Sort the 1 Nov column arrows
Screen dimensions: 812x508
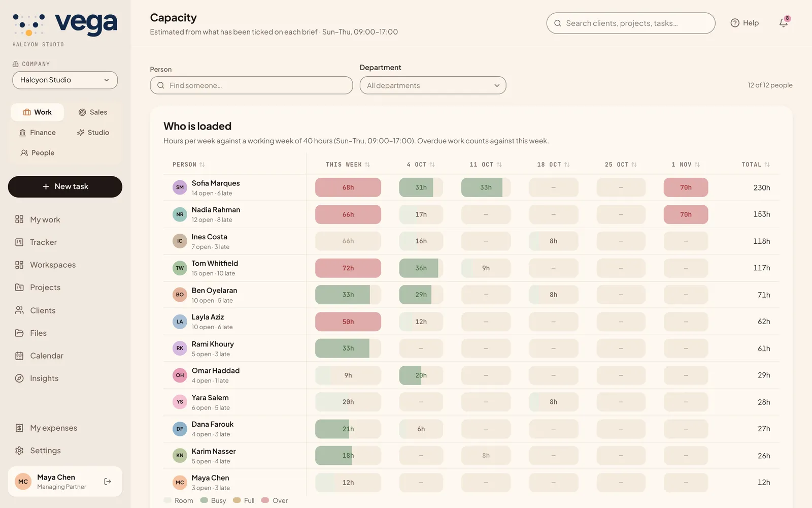(697, 165)
